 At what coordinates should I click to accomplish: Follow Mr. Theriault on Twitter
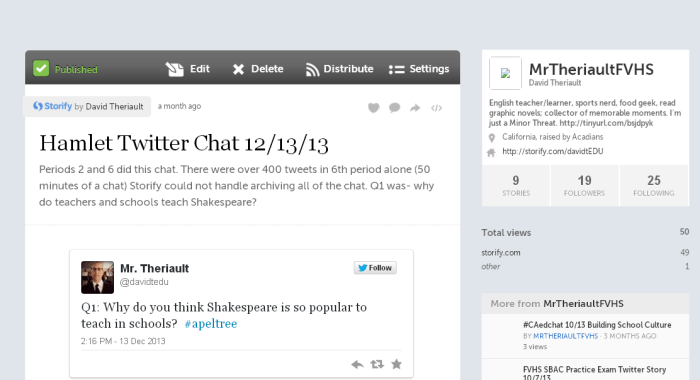pyautogui.click(x=375, y=268)
